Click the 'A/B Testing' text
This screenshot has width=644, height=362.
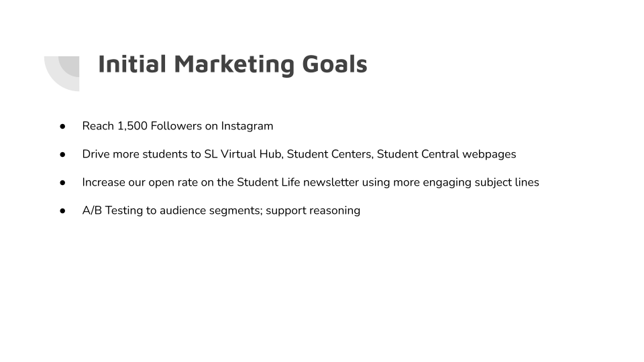(x=113, y=210)
